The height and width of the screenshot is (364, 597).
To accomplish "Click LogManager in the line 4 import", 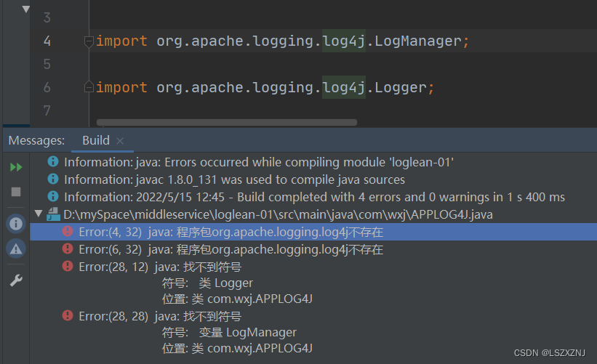I will [x=417, y=41].
